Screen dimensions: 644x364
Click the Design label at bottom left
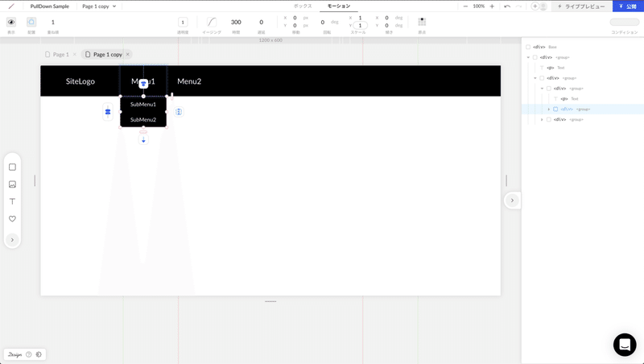pos(14,354)
